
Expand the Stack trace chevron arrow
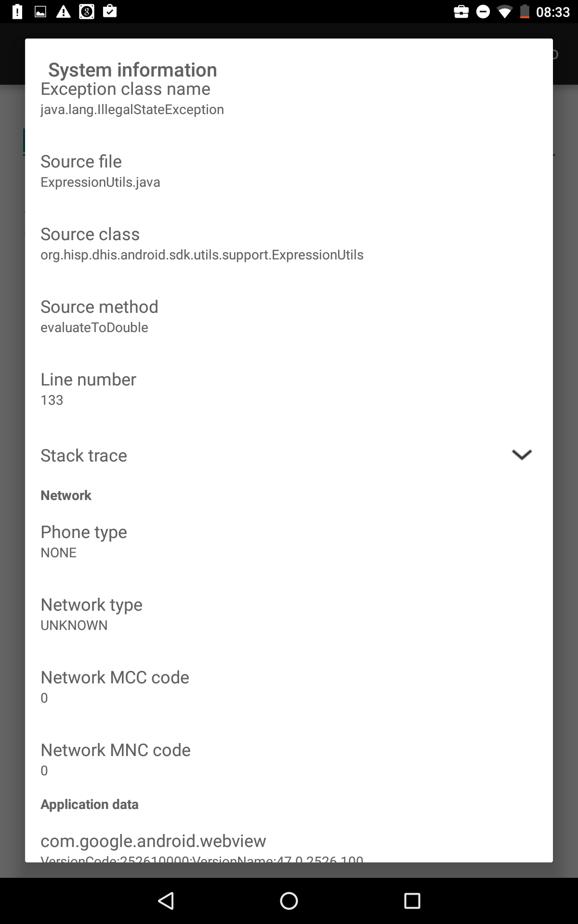point(522,455)
